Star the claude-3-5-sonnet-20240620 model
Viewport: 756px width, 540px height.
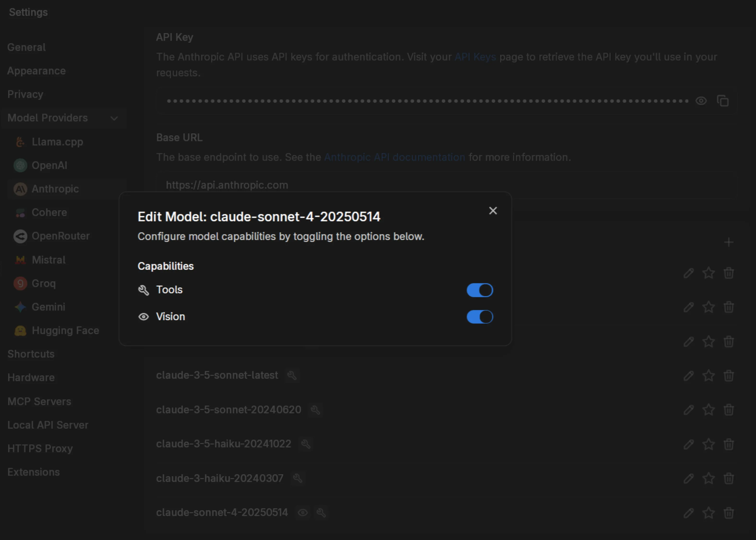pos(708,410)
